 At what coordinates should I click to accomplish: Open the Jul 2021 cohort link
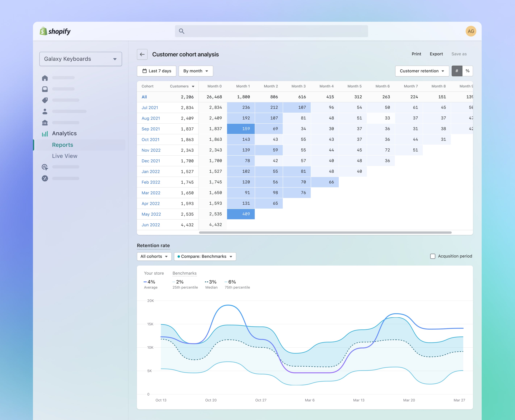pyautogui.click(x=150, y=108)
